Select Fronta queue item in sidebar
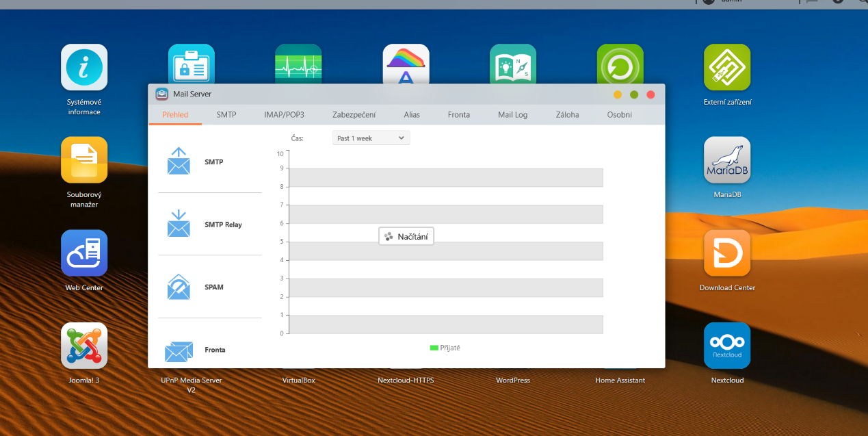This screenshot has height=436, width=868. [214, 350]
